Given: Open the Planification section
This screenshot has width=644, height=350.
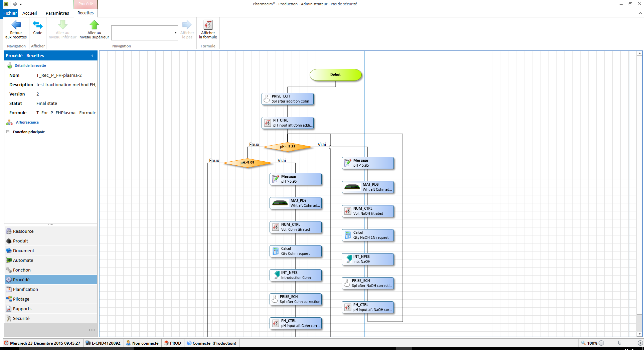Looking at the screenshot, I should [51, 289].
